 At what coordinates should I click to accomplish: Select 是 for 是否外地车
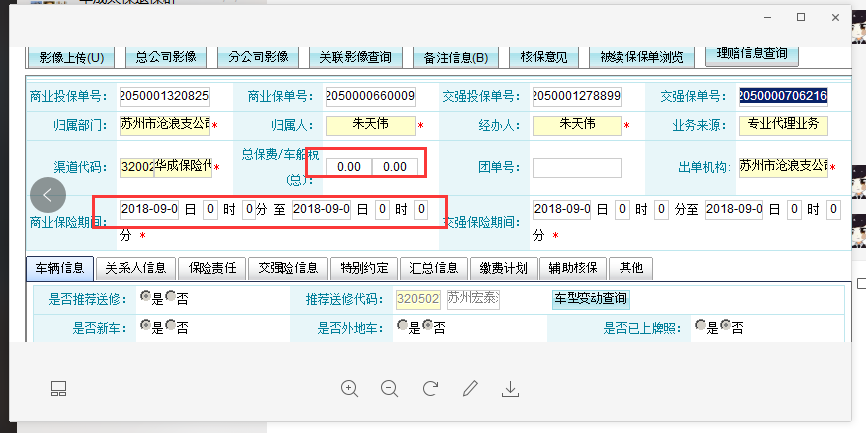(x=403, y=325)
